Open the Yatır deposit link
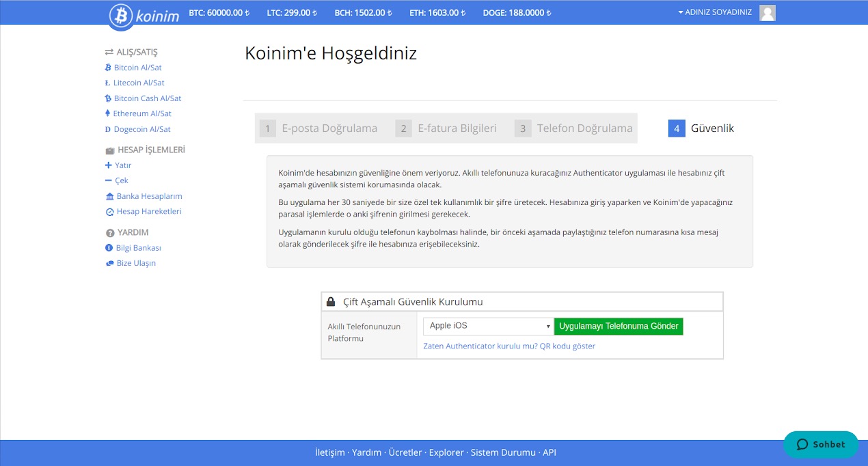The image size is (868, 466). (123, 165)
